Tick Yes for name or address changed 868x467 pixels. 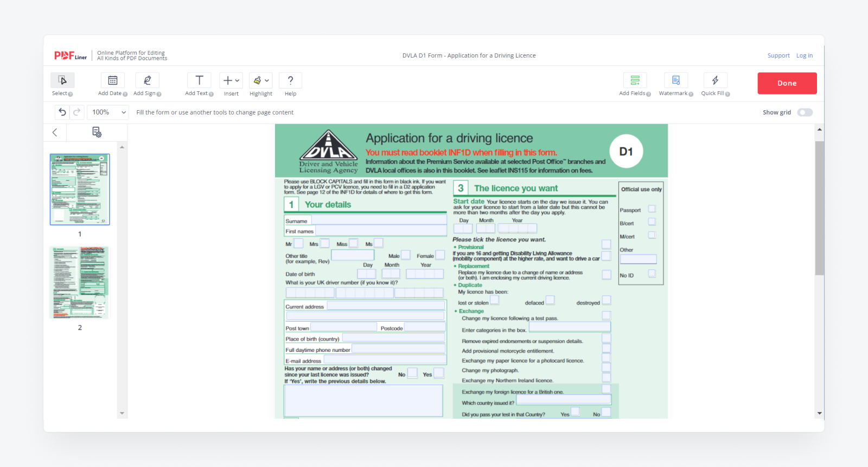(439, 373)
